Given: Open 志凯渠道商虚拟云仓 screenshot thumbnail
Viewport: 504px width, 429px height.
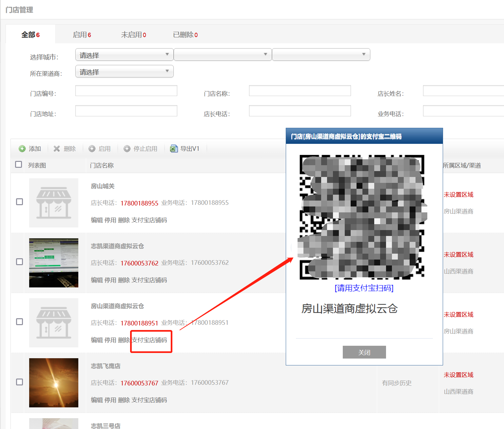Looking at the screenshot, I should [54, 263].
